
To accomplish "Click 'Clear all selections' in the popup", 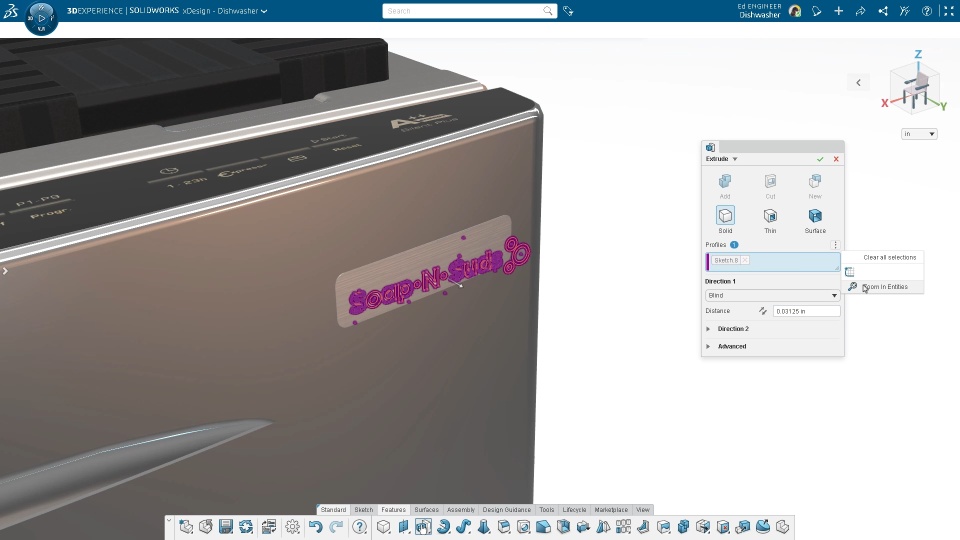I will [890, 258].
